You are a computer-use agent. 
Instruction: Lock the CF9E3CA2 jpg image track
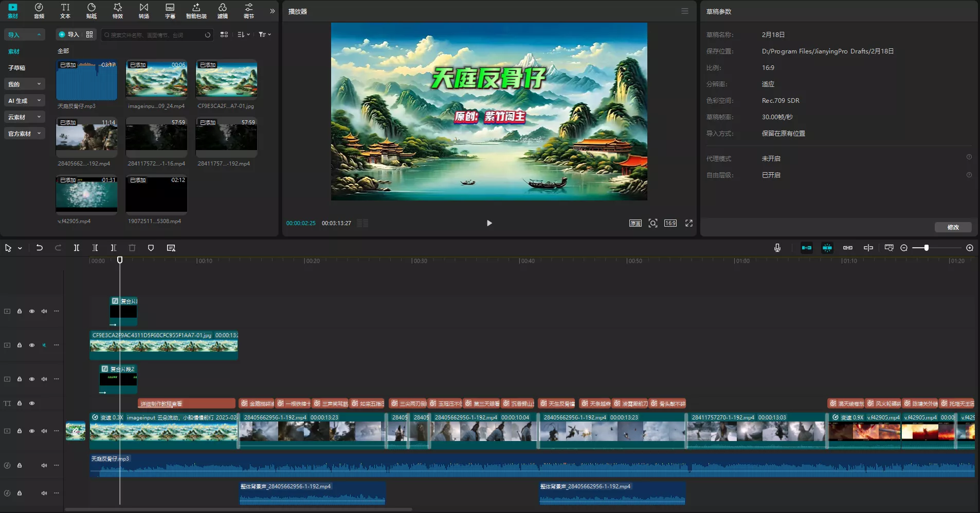tap(20, 345)
